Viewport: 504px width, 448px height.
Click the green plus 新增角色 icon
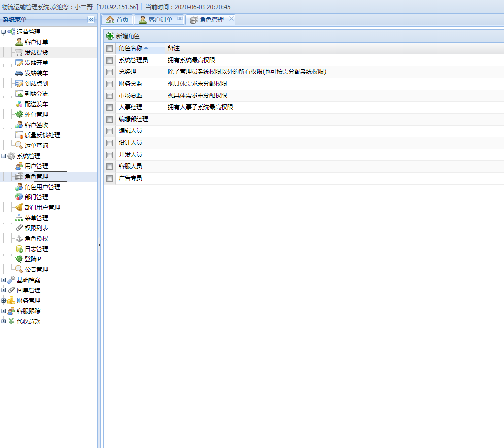click(x=110, y=36)
